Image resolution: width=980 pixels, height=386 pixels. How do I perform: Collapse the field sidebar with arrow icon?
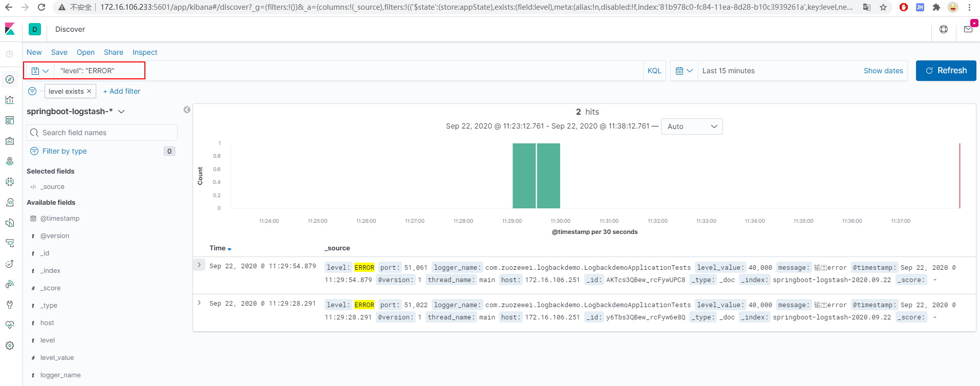pos(187,110)
